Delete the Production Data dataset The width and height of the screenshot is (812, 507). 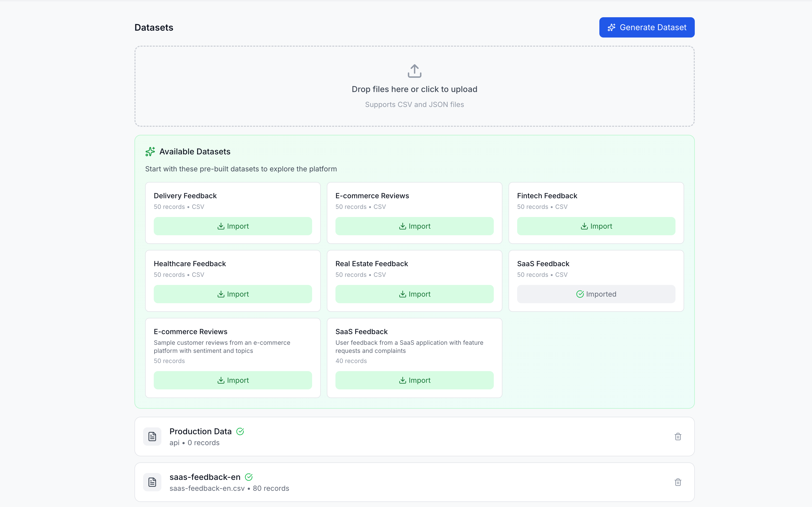(x=678, y=436)
